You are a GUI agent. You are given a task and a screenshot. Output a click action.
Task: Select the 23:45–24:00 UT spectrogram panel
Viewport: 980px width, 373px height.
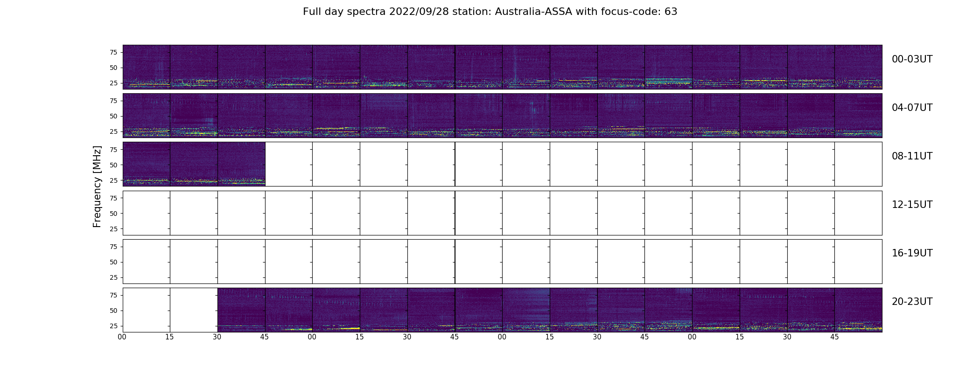[858, 310]
